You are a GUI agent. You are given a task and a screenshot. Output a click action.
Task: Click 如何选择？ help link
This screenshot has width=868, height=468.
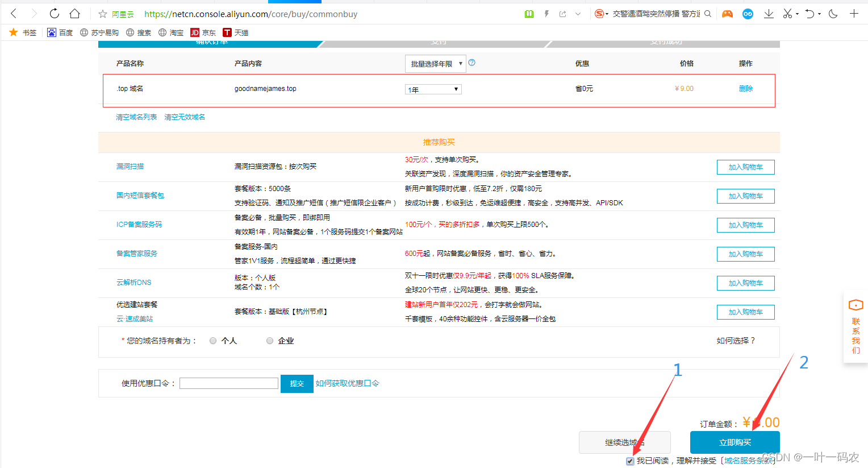[736, 341]
